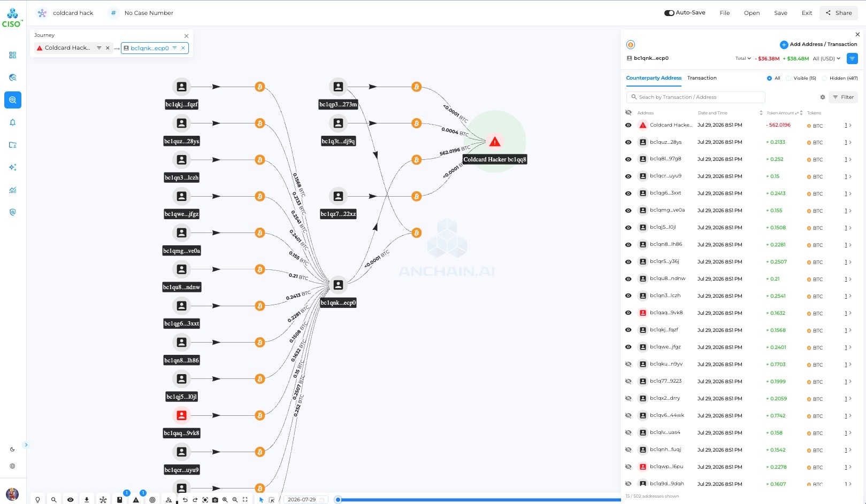Open the 2026-07-29 date picker
866x504 pixels.
click(306, 500)
